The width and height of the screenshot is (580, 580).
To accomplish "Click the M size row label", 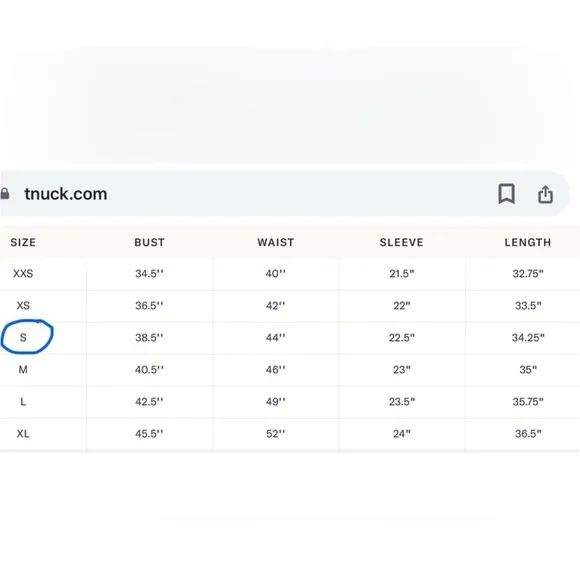I will 23,370.
